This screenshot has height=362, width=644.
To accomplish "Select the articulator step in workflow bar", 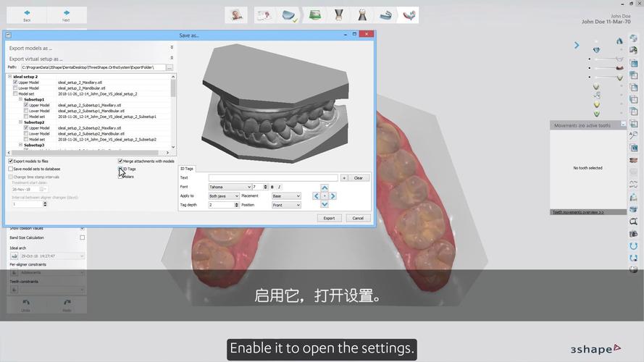I will (386, 15).
